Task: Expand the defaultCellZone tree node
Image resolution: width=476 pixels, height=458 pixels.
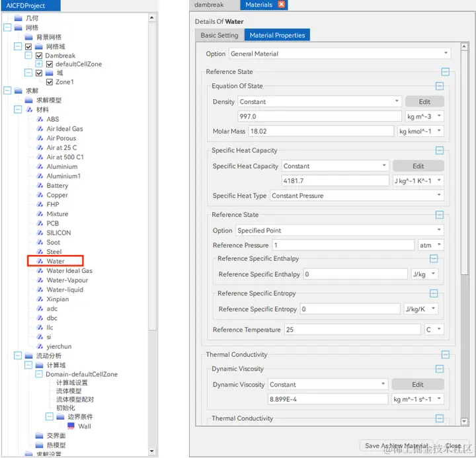Action: click(x=39, y=63)
